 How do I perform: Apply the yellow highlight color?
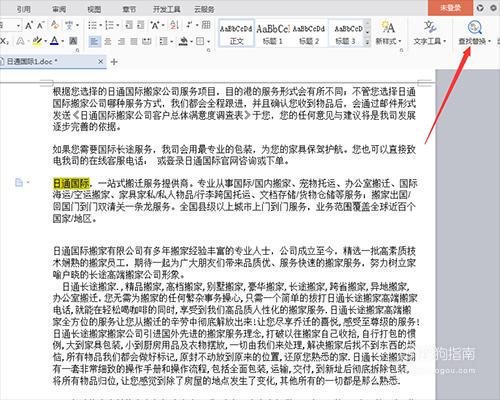point(37,41)
